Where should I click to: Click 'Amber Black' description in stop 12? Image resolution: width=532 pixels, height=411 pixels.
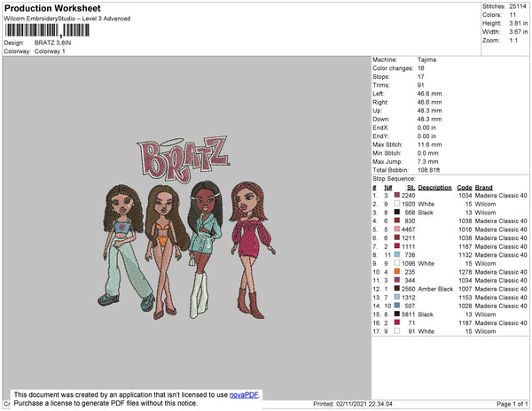pos(435,289)
